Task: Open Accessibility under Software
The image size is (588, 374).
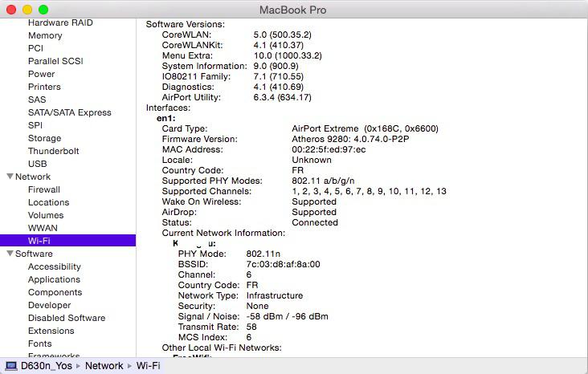Action: (x=55, y=266)
